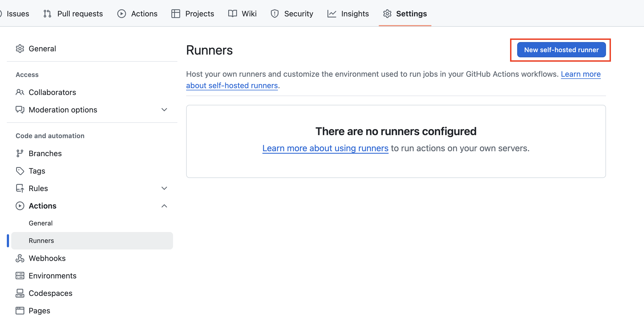The image size is (644, 321).
Task: Select the Runners sidebar item
Action: click(41, 241)
